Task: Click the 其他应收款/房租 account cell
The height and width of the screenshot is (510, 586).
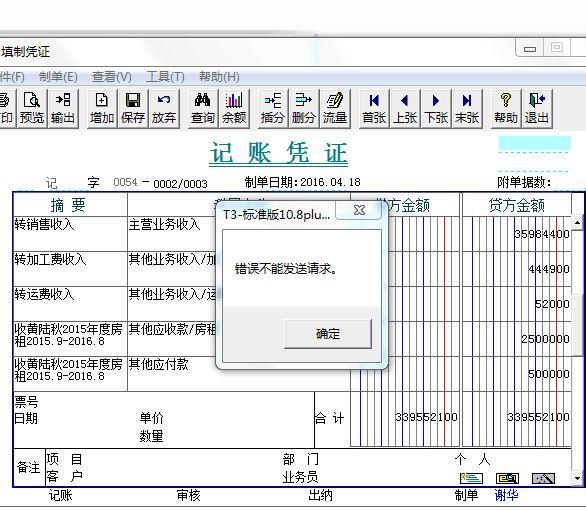Action: (x=172, y=339)
